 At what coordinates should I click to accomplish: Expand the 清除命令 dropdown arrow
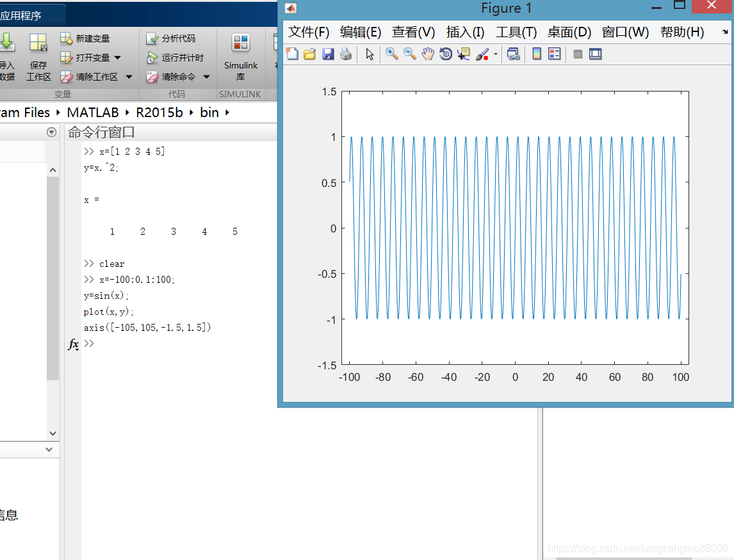[x=206, y=77]
